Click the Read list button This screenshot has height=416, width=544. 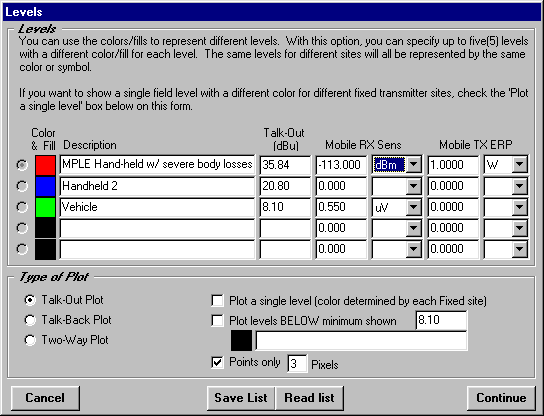click(x=309, y=398)
